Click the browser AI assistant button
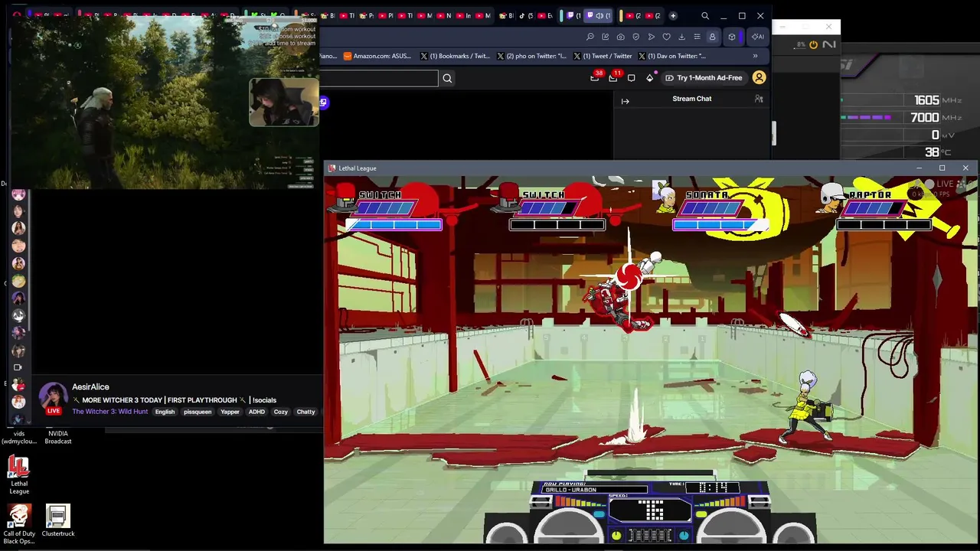Screen dimensions: 980x551 [x=757, y=37]
